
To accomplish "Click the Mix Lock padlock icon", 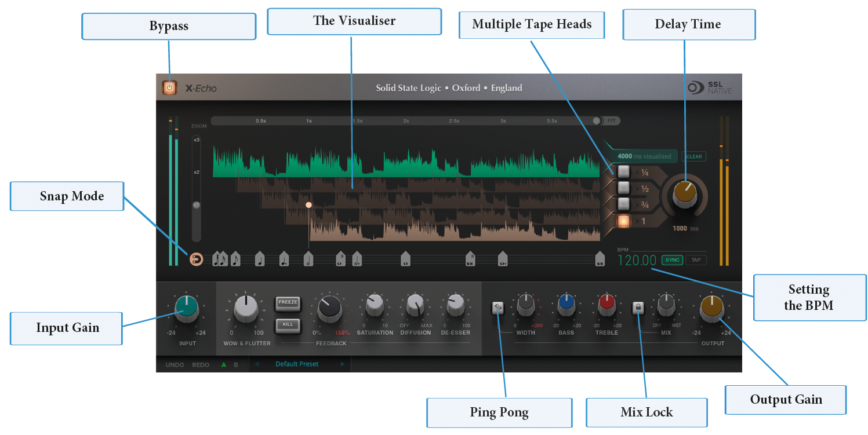I will 638,309.
